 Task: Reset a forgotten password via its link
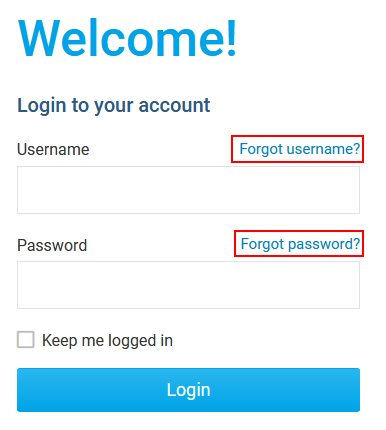pyautogui.click(x=300, y=244)
